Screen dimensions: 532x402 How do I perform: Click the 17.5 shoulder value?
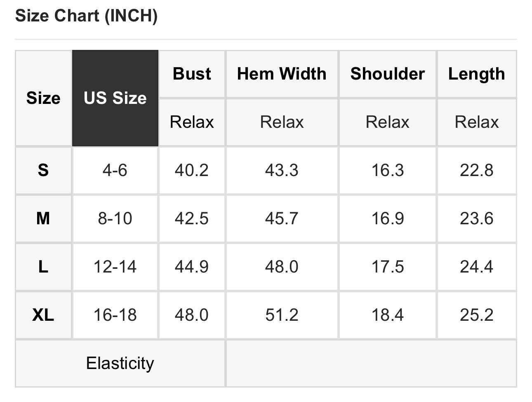387,267
